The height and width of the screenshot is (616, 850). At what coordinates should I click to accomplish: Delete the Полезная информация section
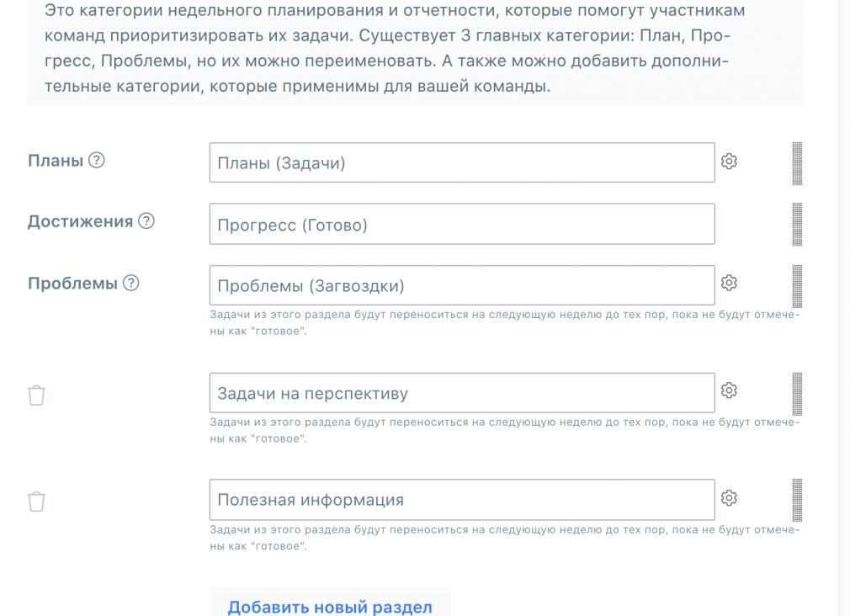[x=36, y=502]
